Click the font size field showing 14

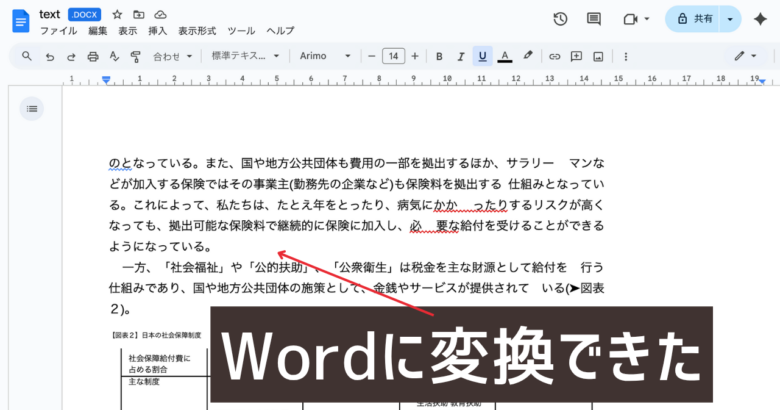click(393, 56)
